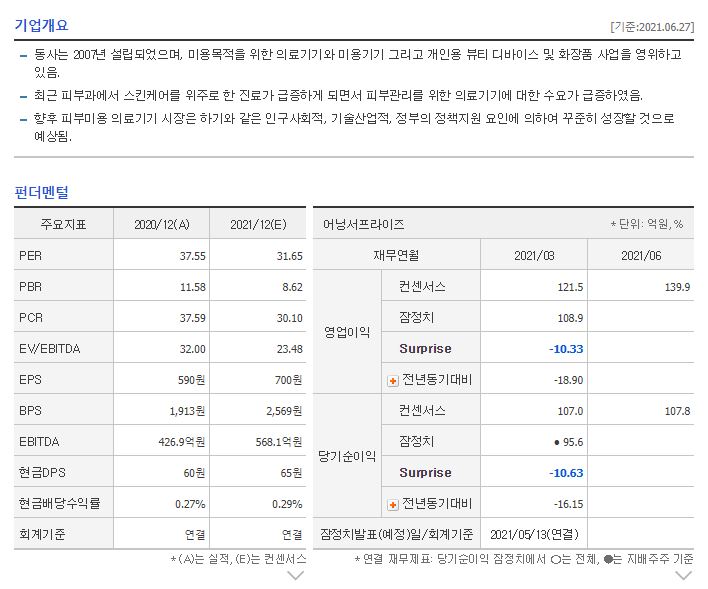Select the Surprise value -10.63
This screenshot has height=589, width=708.
[566, 473]
